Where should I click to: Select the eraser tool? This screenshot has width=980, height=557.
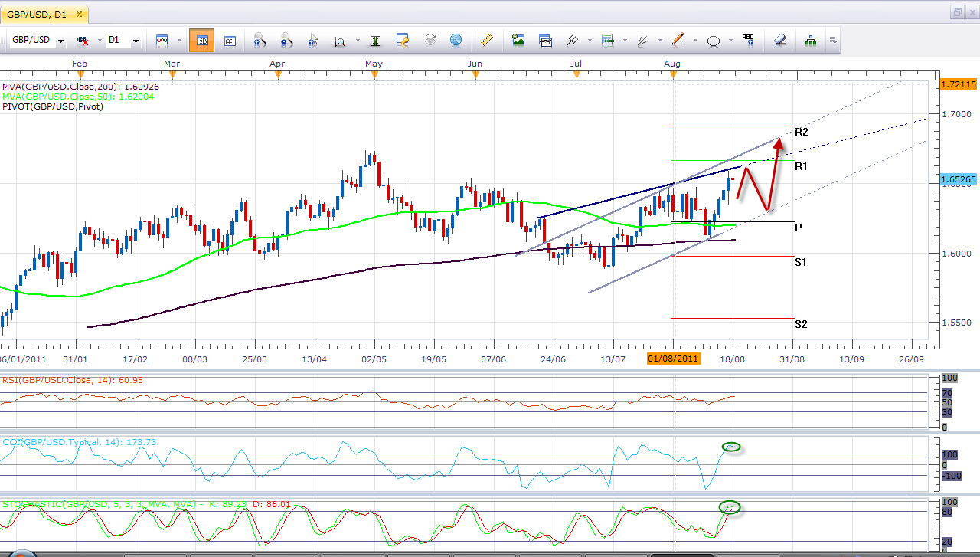(x=780, y=41)
